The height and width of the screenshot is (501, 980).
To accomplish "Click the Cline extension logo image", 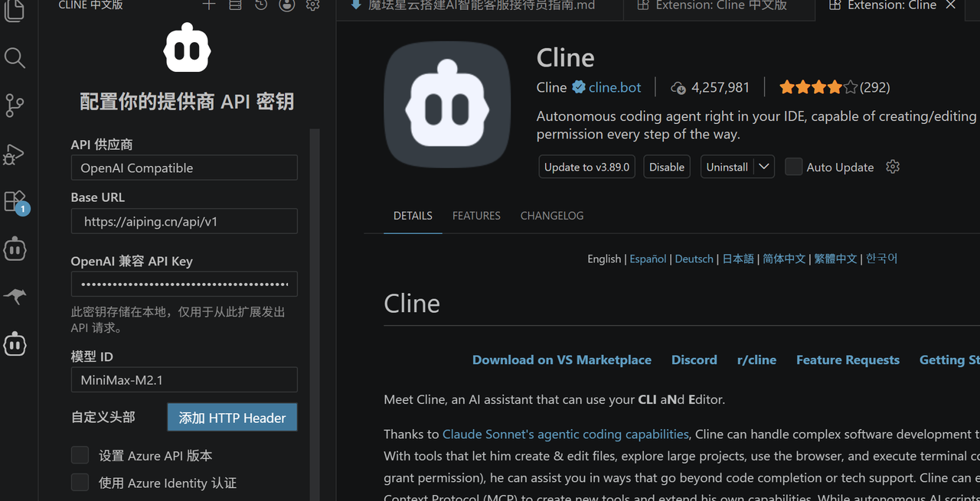I will coord(447,104).
